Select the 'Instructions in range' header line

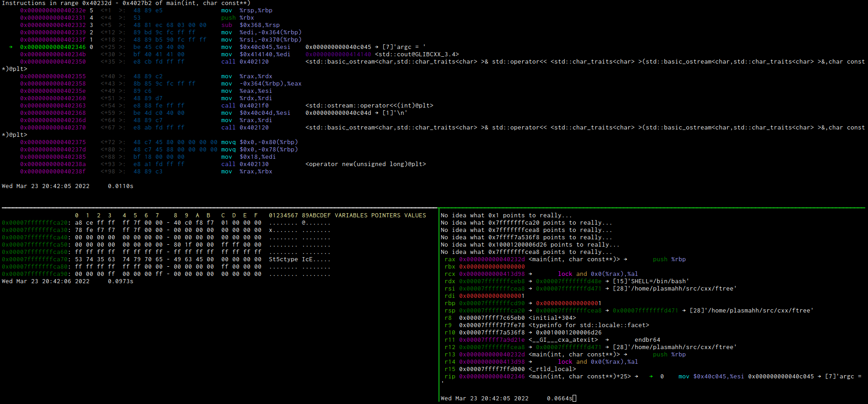point(126,3)
